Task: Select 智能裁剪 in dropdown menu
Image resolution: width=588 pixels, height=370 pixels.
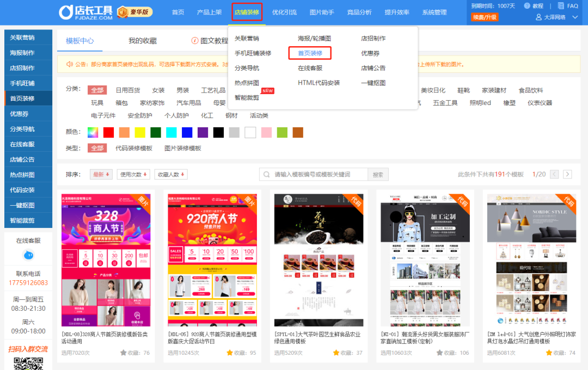Action: click(247, 97)
